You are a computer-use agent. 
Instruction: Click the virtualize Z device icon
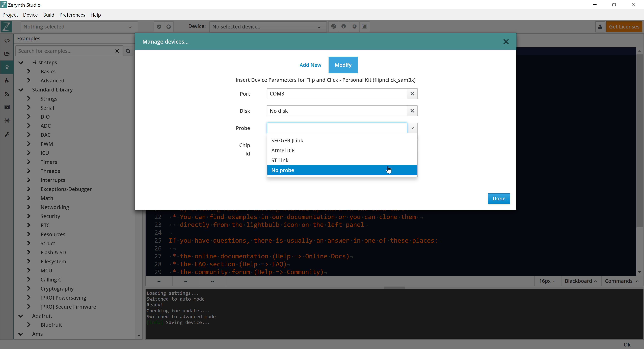(x=334, y=26)
